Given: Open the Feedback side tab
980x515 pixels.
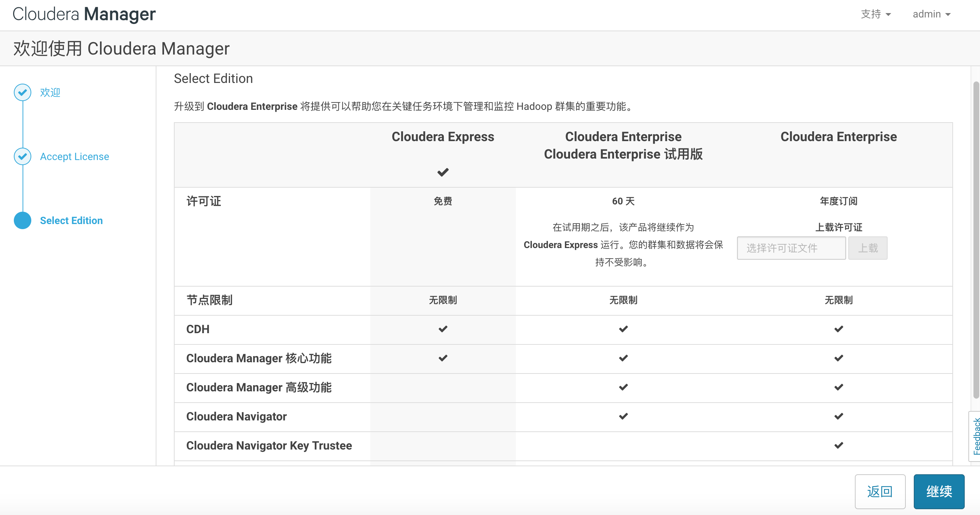Looking at the screenshot, I should pyautogui.click(x=975, y=436).
